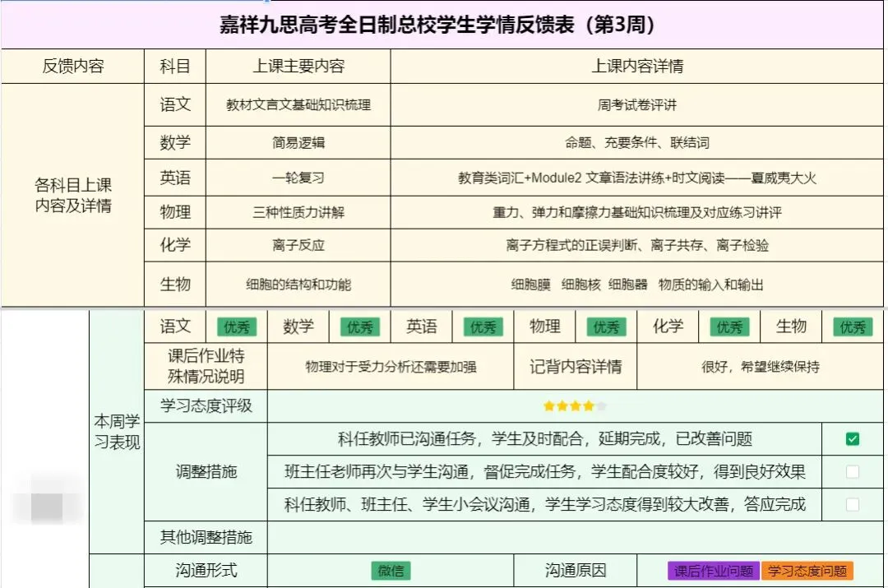Click the 调整措施 label cell
Image resolution: width=888 pixels, height=588 pixels.
[206, 472]
